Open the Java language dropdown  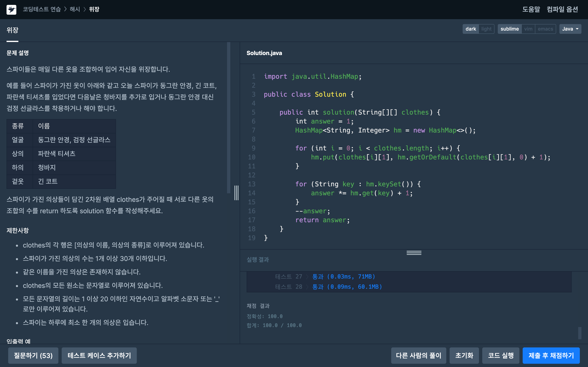click(570, 29)
